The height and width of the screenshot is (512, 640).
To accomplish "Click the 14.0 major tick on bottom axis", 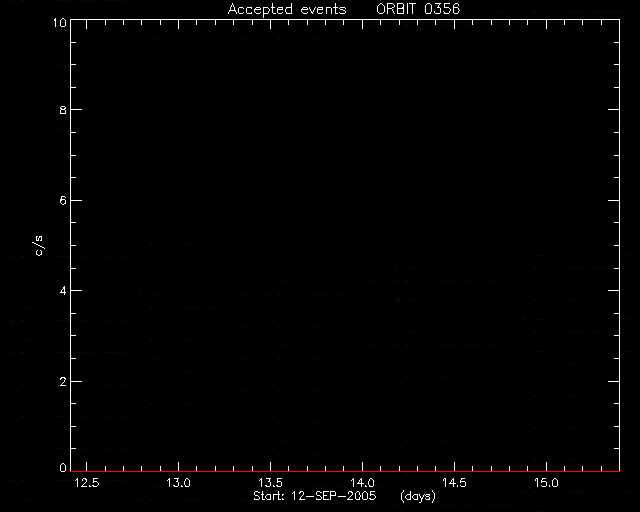I will (x=362, y=466).
